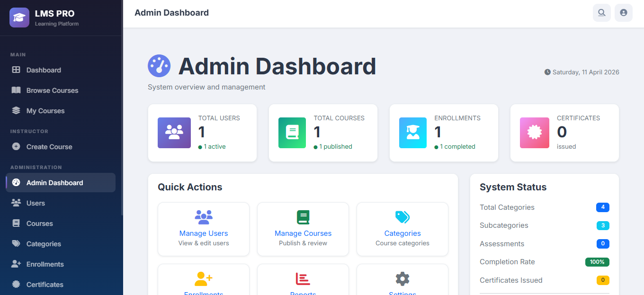Image resolution: width=644 pixels, height=295 pixels.
Task: Click the 'System Status' heading
Action: coord(513,187)
